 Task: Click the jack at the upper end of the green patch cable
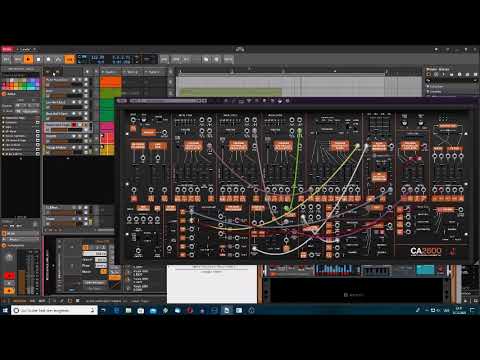pos(299,131)
